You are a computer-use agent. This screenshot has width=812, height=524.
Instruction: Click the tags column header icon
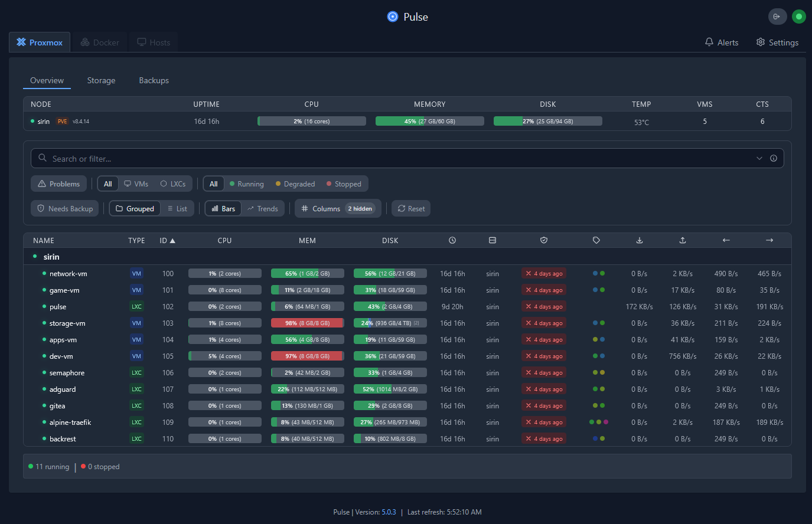(596, 240)
